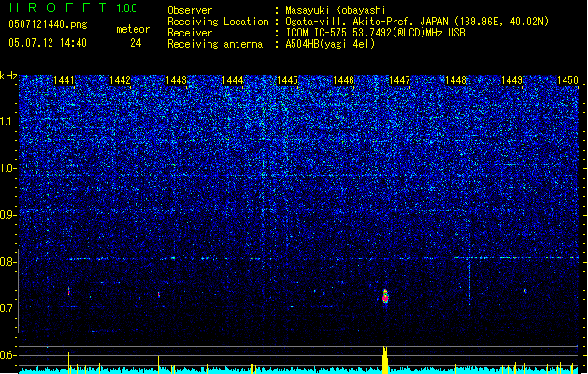Click the 1.0 kHz axis label

(x=8, y=168)
